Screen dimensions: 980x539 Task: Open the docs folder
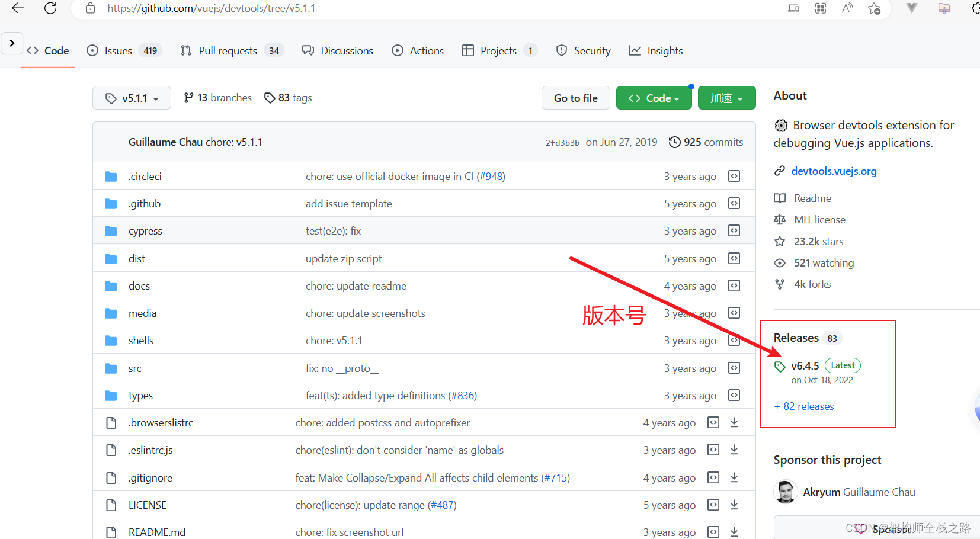coord(139,286)
